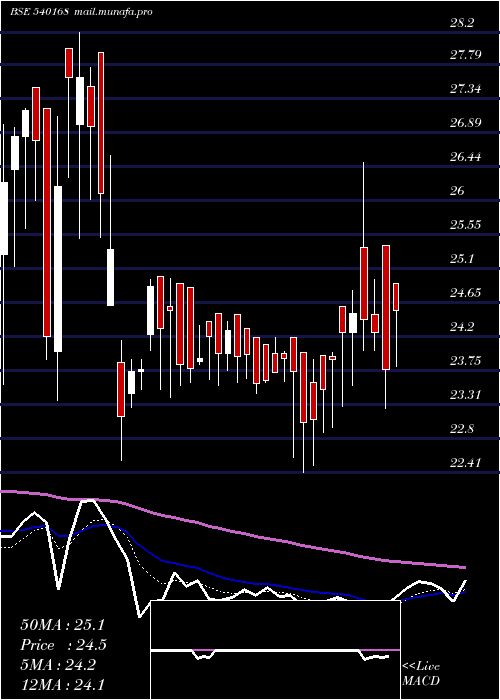Click the last red candlestick on the right
Image resolution: width=500 pixels, height=700 pixels.
tap(396, 297)
